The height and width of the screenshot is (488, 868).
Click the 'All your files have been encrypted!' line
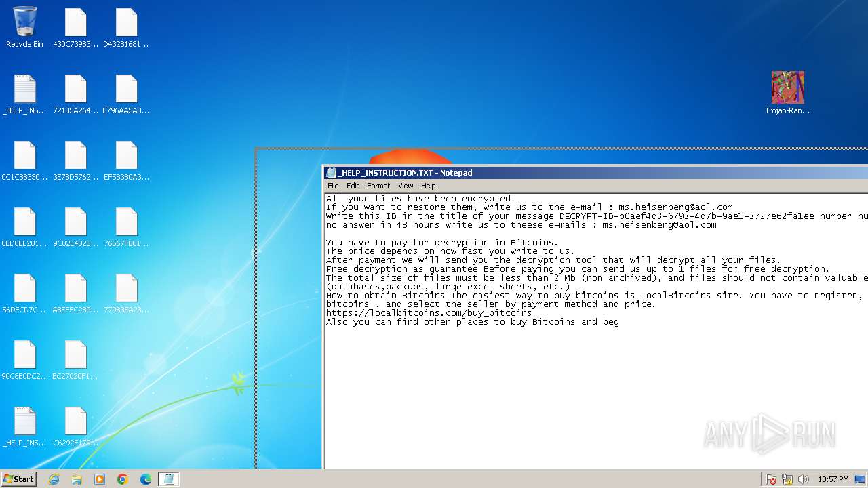420,199
